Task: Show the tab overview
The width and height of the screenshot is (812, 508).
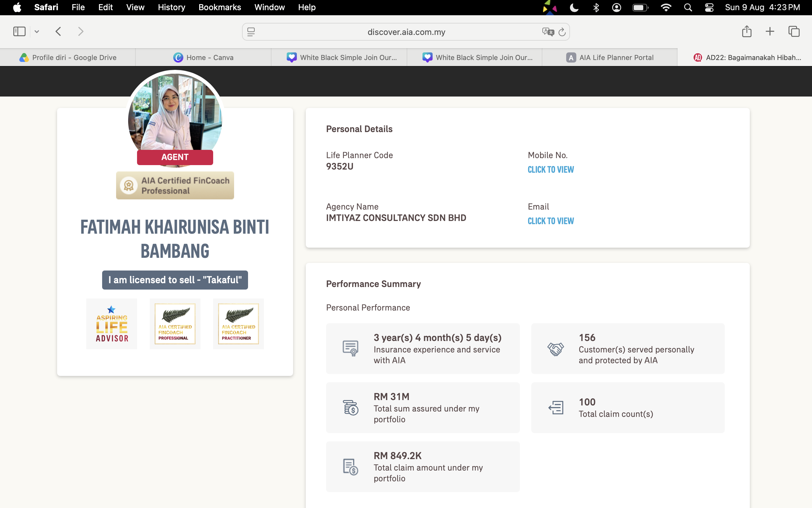Action: pos(794,31)
